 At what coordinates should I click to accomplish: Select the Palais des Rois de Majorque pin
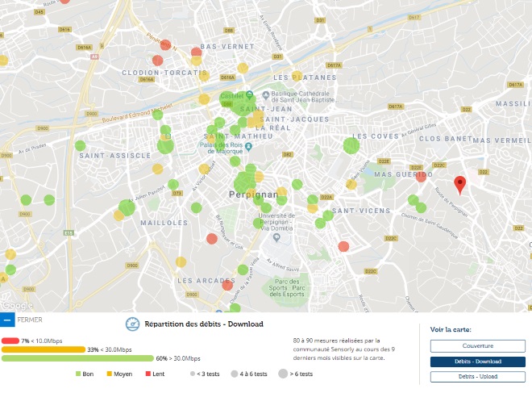point(249,147)
